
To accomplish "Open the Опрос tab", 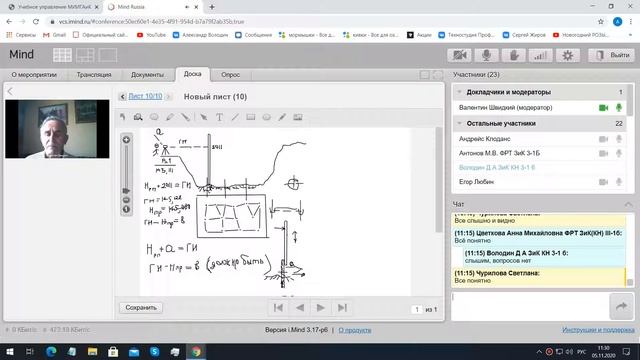I will 231,75.
